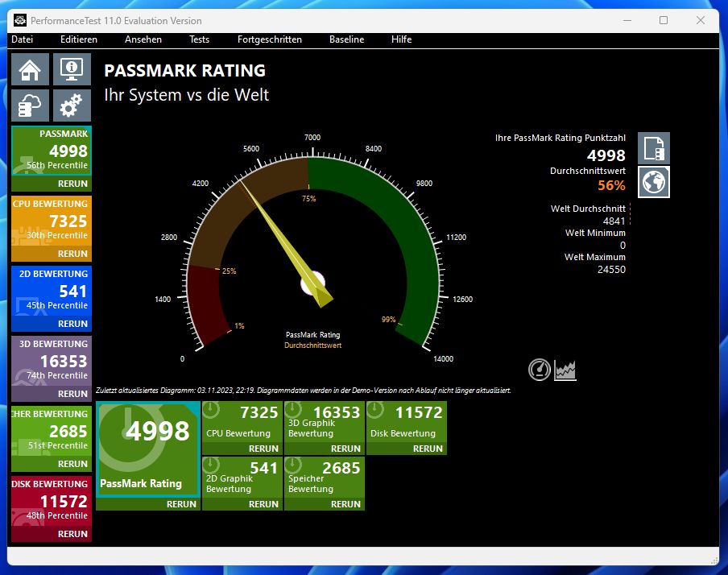This screenshot has height=575, width=728.
Task: Select the Disk Bewertung 11572 bottom tile
Action: (x=406, y=422)
